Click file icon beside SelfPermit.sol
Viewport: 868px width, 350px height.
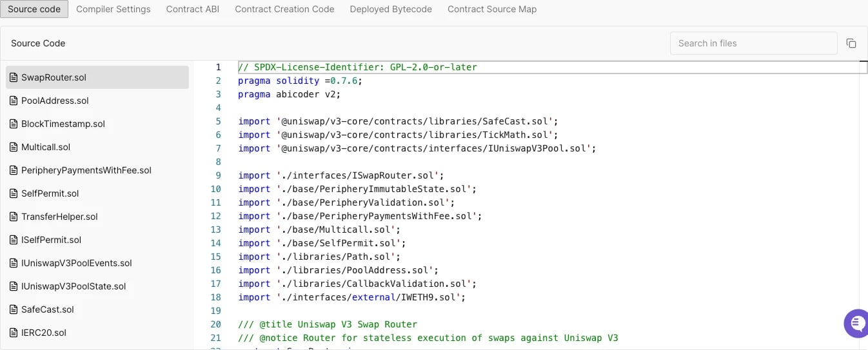(x=13, y=193)
